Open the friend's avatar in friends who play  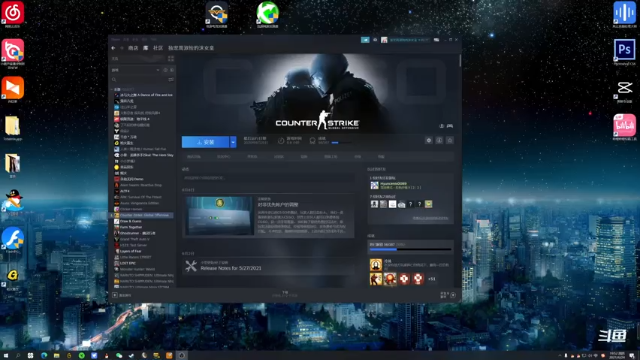coord(374,185)
